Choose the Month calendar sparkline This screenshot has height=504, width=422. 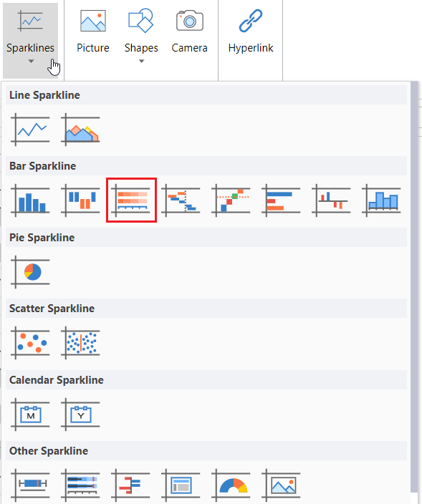(30, 414)
